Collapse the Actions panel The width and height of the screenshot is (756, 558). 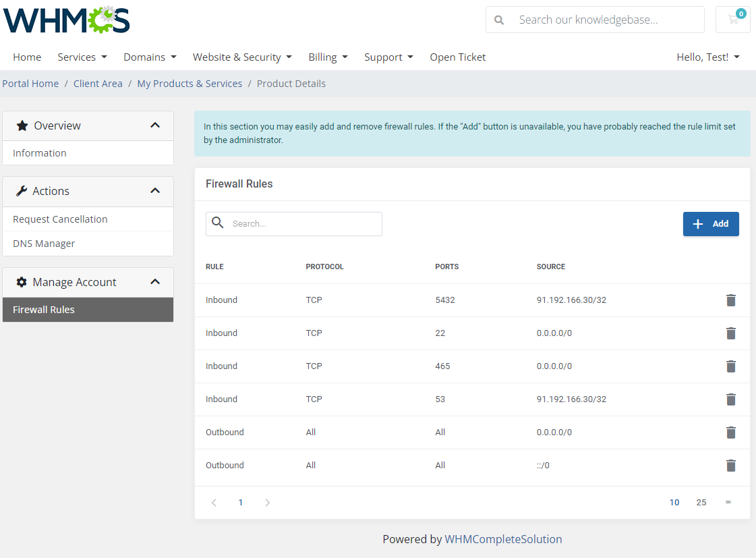coord(154,191)
